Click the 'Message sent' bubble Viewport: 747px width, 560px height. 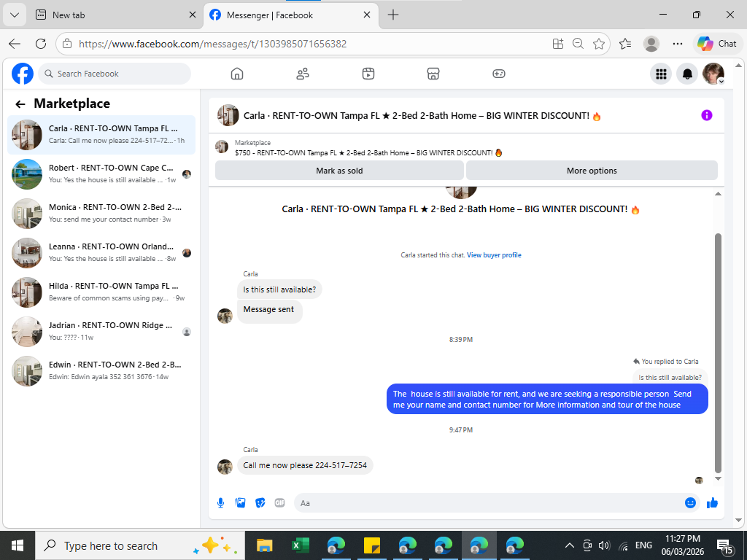[269, 310]
